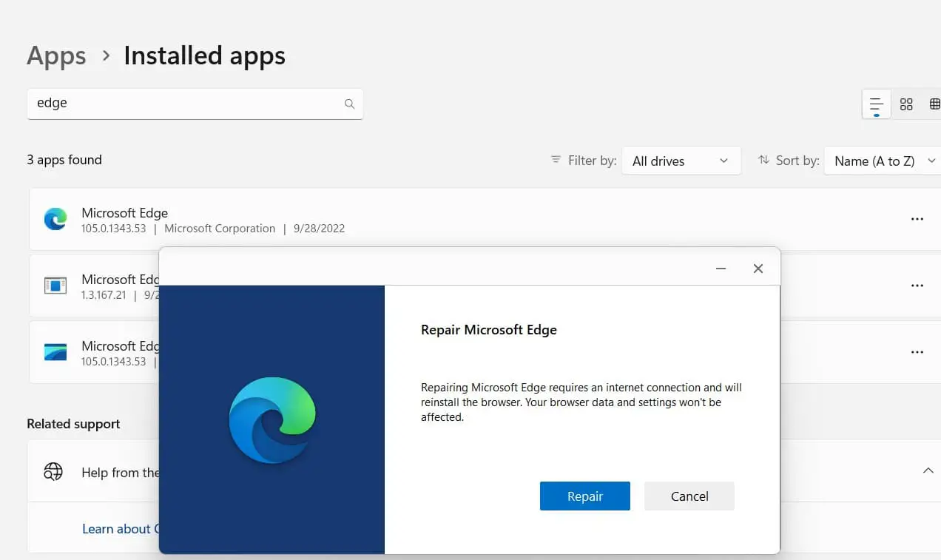Image resolution: width=941 pixels, height=560 pixels.
Task: Open the All drives filter dropdown
Action: (x=681, y=161)
